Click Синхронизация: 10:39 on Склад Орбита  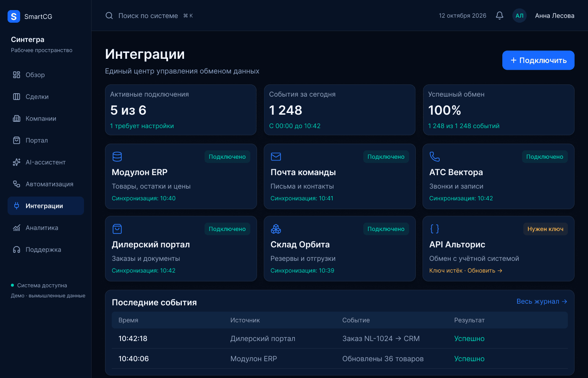(302, 270)
